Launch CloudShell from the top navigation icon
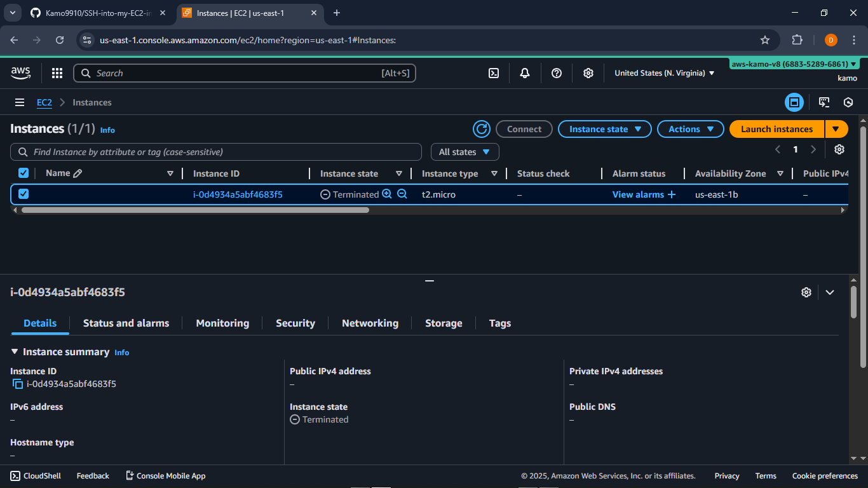868x488 pixels. click(494, 73)
